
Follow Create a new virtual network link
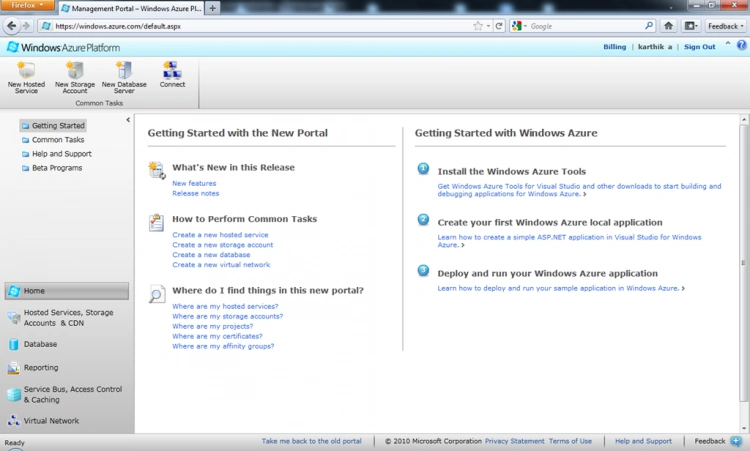(x=221, y=264)
